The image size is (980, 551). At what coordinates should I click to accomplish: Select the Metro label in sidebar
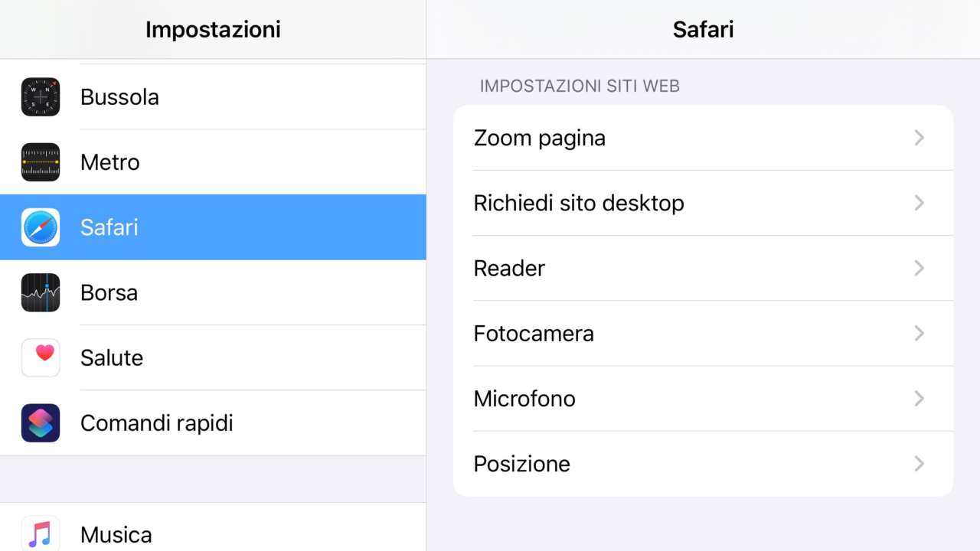[110, 162]
